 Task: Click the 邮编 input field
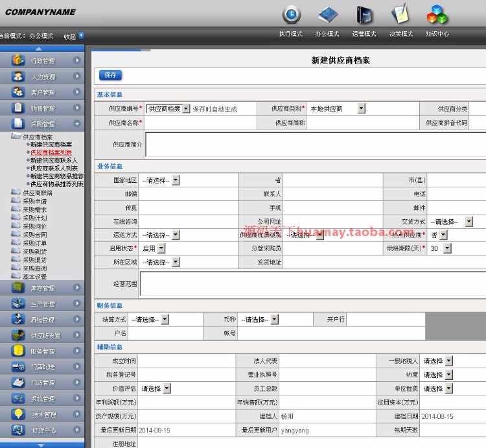[x=189, y=194]
